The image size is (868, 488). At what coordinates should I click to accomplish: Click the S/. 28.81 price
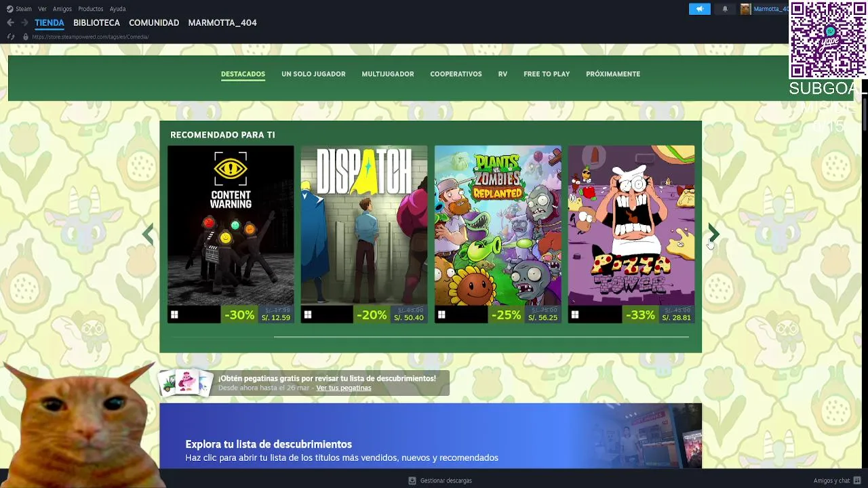point(676,317)
